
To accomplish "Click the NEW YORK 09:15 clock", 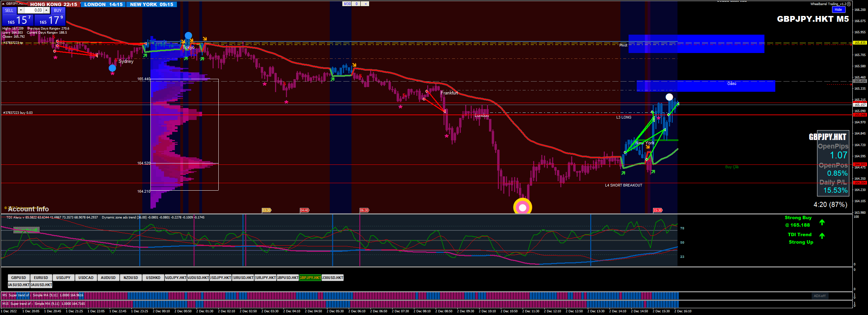I will (151, 4).
